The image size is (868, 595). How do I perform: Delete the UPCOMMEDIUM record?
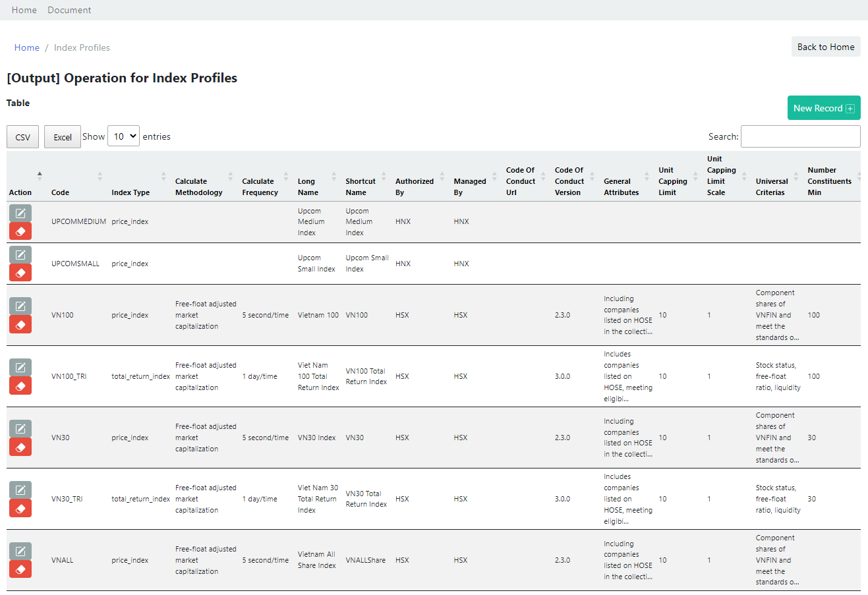tap(20, 231)
